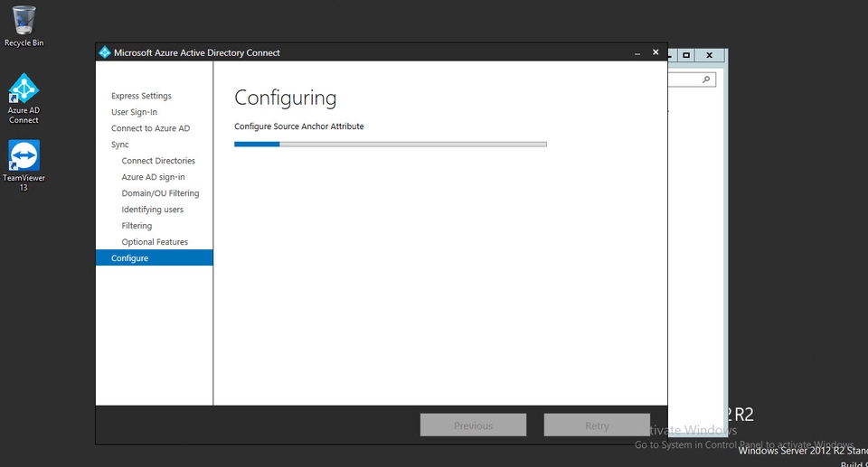The width and height of the screenshot is (868, 467).
Task: Click the Configuring page heading
Action: 285,98
